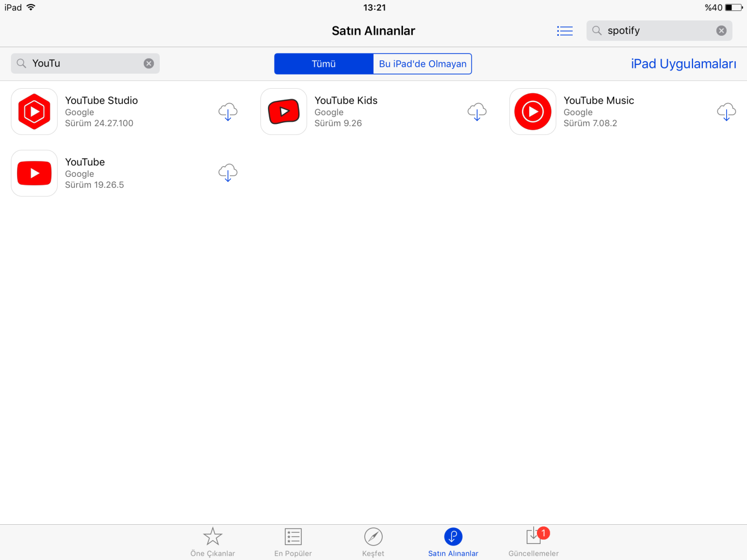Viewport: 747px width, 560px height.
Task: Download YouTube Music via cloud icon
Action: (x=726, y=111)
